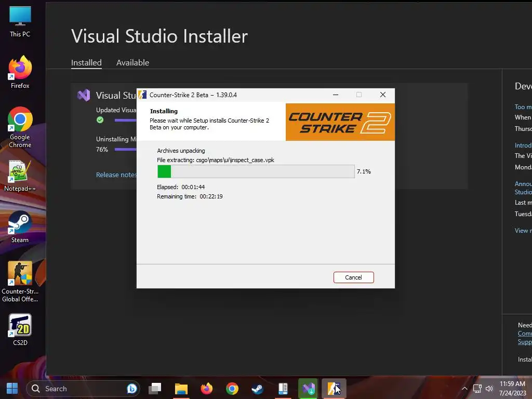Click the taskbar Search box

[x=83, y=389]
